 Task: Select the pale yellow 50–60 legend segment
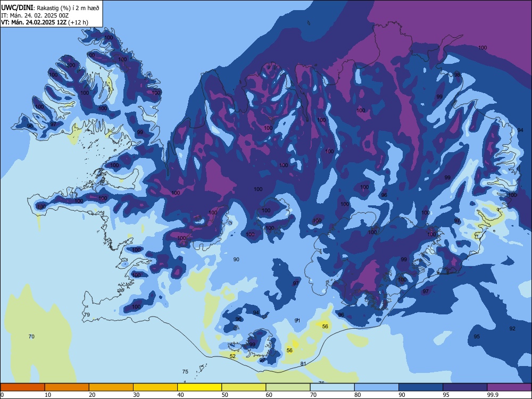(x=244, y=387)
